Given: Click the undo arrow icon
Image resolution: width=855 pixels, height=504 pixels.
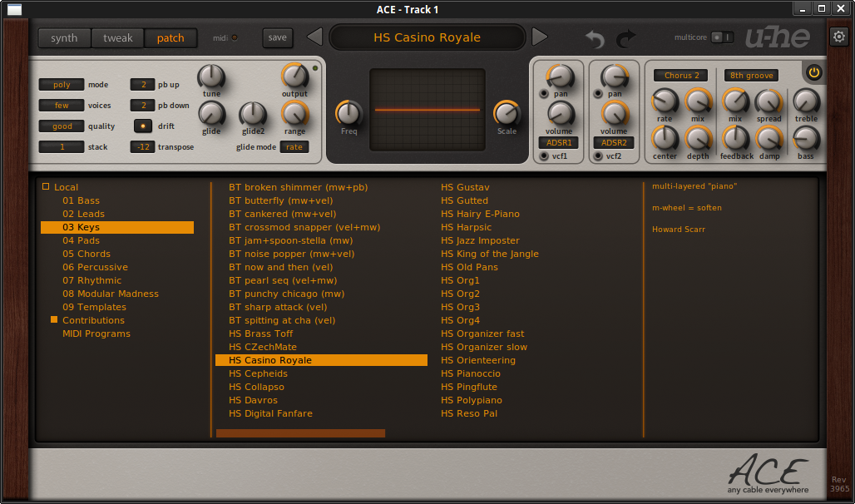Looking at the screenshot, I should click(x=595, y=39).
